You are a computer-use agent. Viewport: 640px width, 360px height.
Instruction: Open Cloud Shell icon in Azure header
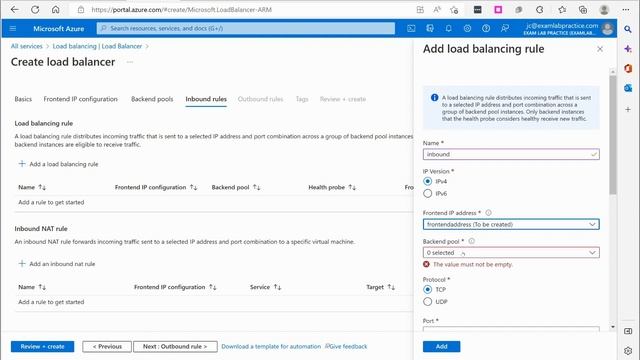click(411, 28)
